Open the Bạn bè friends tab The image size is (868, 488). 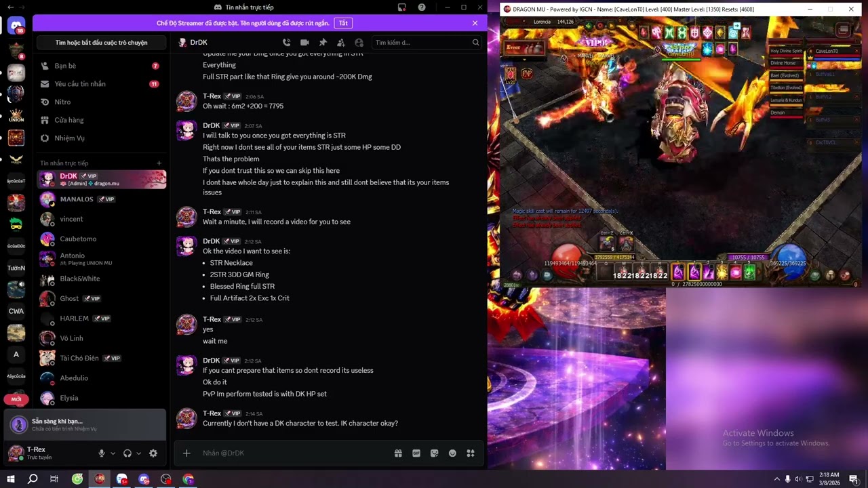(x=102, y=66)
